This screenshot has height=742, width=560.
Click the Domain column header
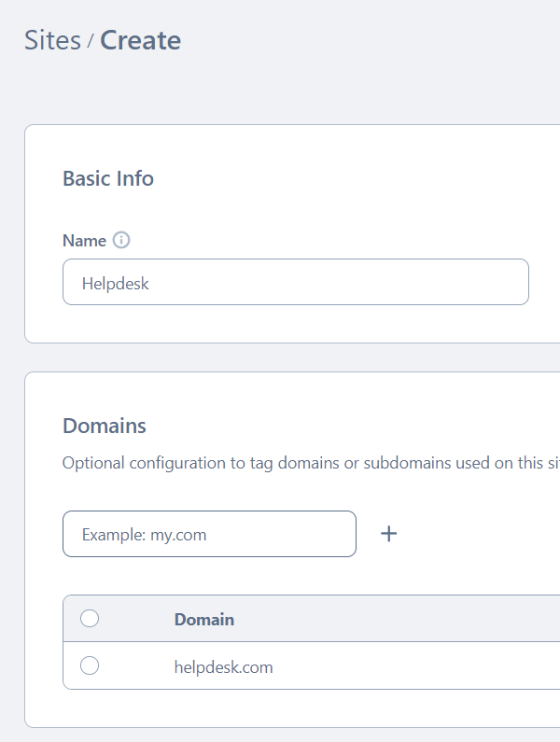(x=204, y=620)
